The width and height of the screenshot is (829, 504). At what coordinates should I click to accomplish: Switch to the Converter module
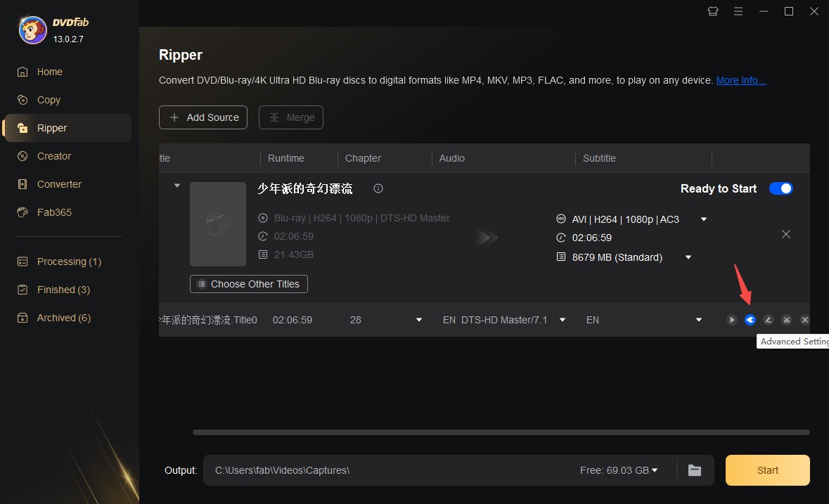[x=59, y=184]
